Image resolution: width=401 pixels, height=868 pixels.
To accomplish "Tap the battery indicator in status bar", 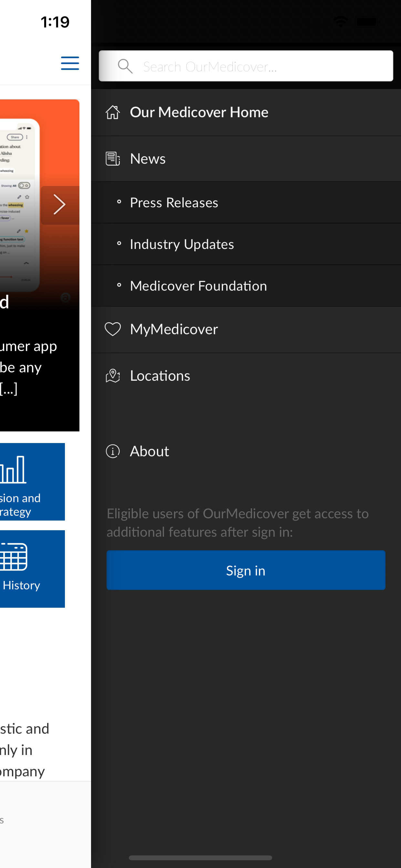I will coord(367,22).
